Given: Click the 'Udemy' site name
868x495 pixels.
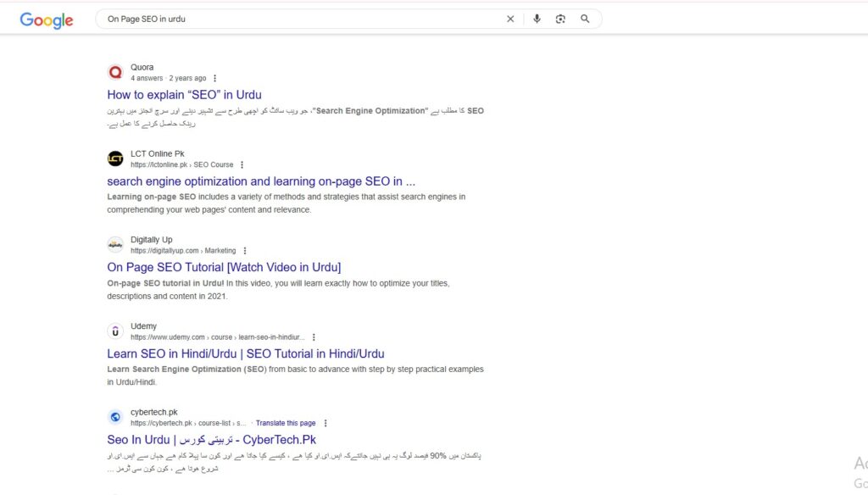Looking at the screenshot, I should coord(143,326).
